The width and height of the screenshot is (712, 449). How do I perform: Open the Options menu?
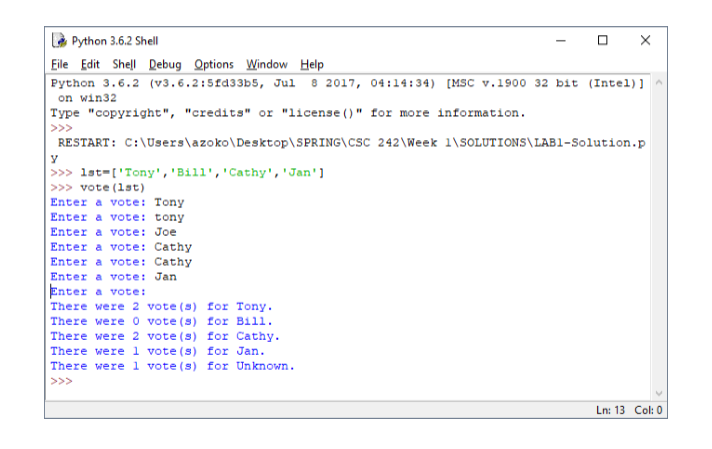point(213,64)
